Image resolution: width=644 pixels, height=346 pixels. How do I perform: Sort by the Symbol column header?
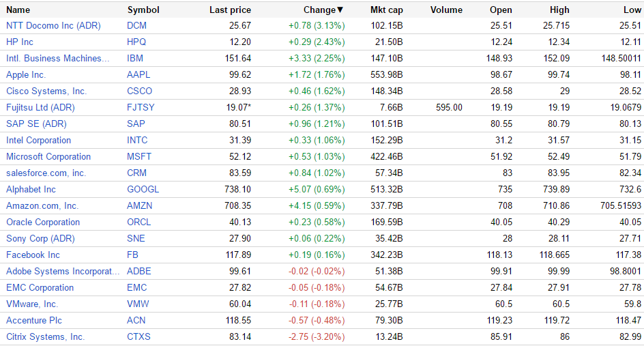(x=143, y=10)
